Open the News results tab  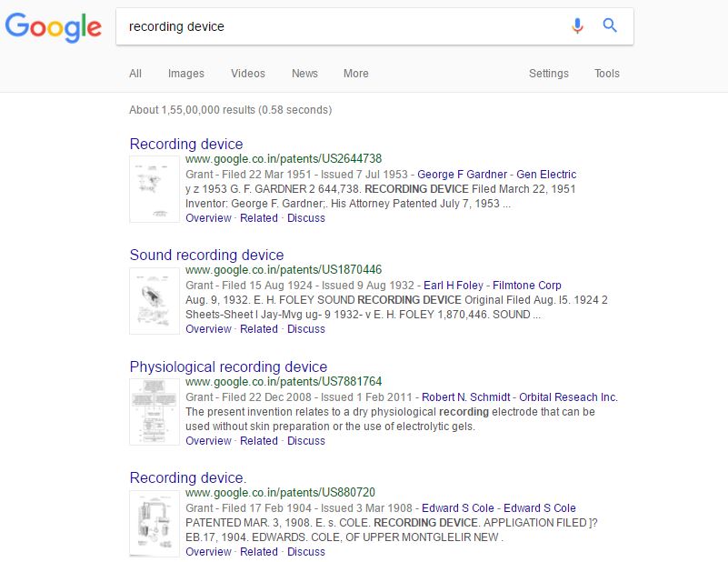pyautogui.click(x=304, y=74)
